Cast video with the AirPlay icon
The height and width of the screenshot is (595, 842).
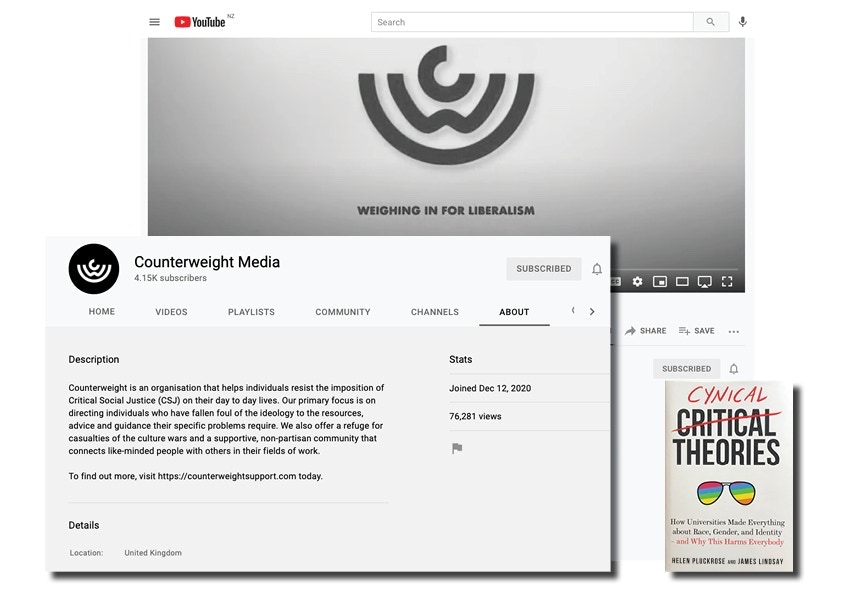tap(704, 282)
